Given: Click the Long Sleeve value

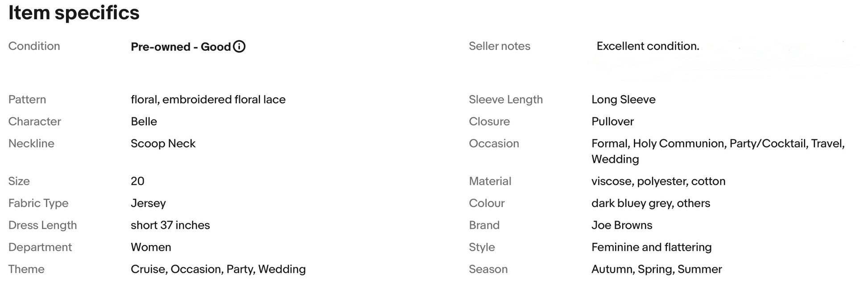Looking at the screenshot, I should point(623,100).
